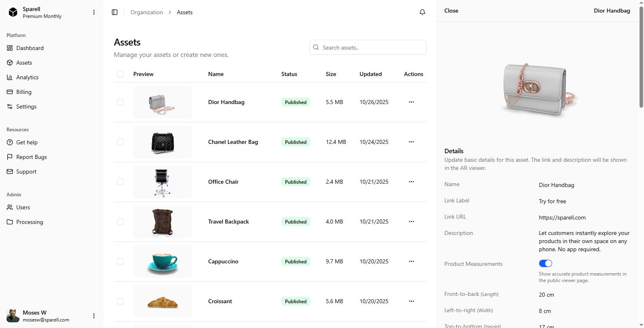This screenshot has height=328, width=644.
Task: Select the Chanel Leather Bag checkbox
Action: point(120,142)
